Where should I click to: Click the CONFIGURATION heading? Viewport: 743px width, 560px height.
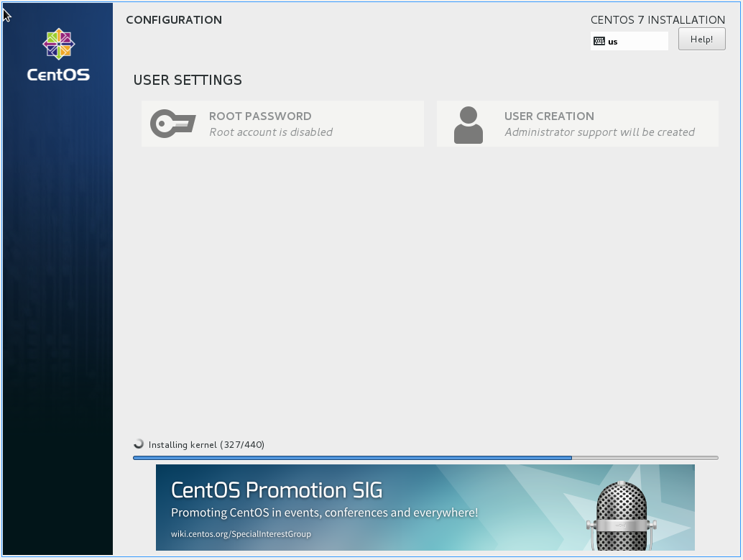click(x=174, y=20)
